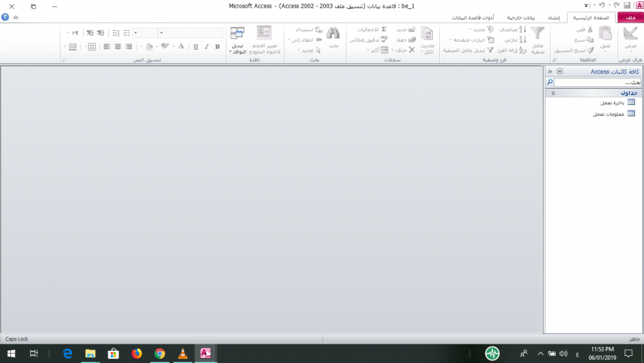Click the Paste (لصق) clipboard icon
Screen dimensions: 644x363
pos(605,34)
